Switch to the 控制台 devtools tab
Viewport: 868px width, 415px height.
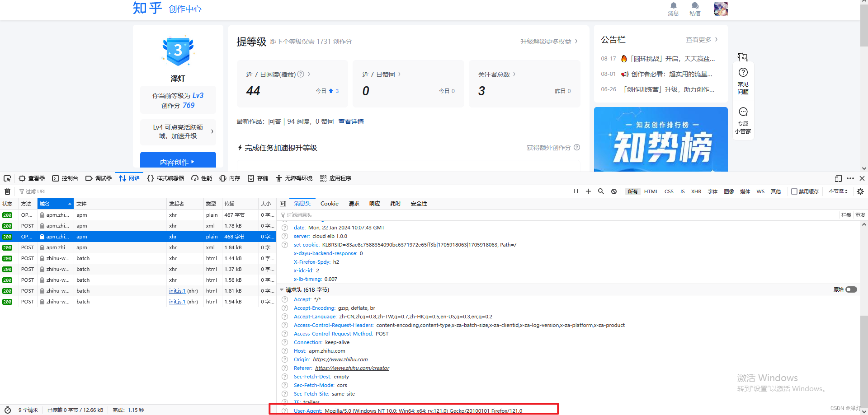coord(65,178)
